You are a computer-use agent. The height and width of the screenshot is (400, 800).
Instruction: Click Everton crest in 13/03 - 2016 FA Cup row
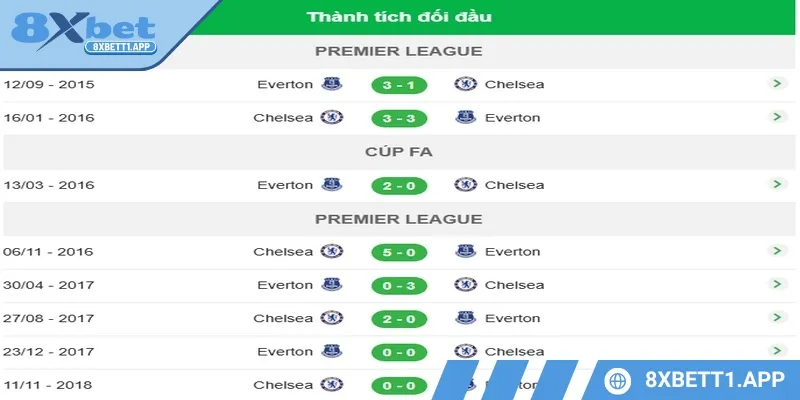point(332,185)
